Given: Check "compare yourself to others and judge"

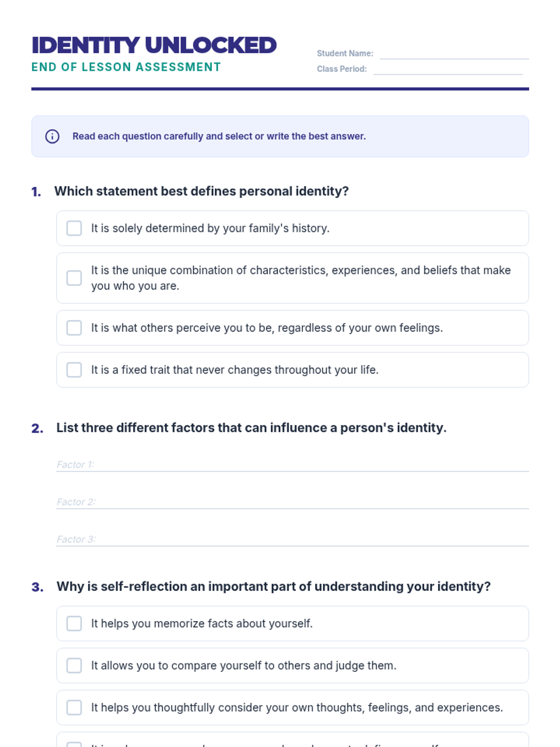Looking at the screenshot, I should [74, 665].
